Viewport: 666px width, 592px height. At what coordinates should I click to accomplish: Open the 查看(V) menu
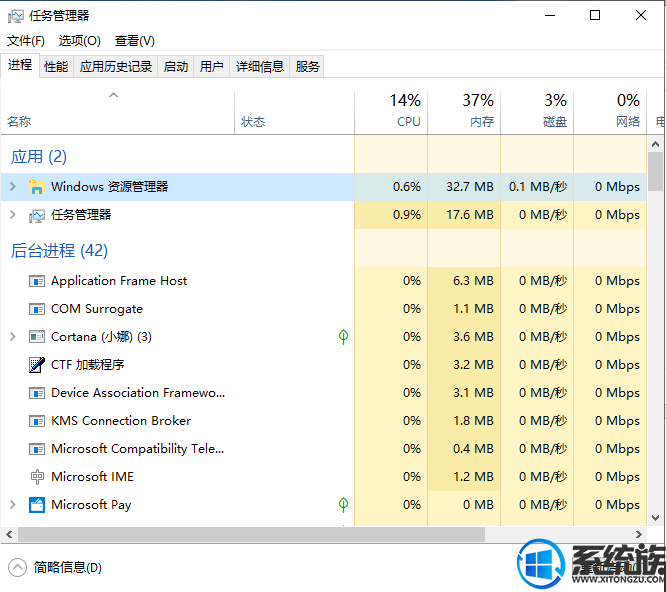[x=135, y=41]
